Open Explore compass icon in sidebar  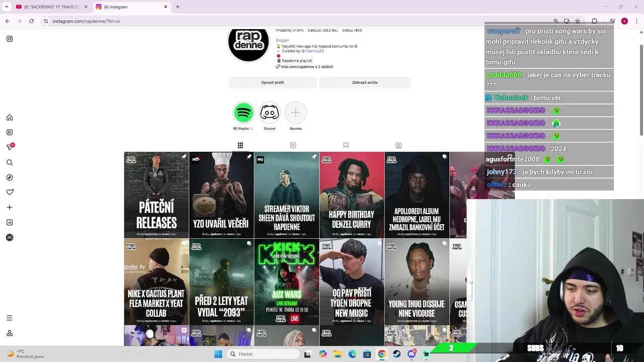tap(10, 177)
